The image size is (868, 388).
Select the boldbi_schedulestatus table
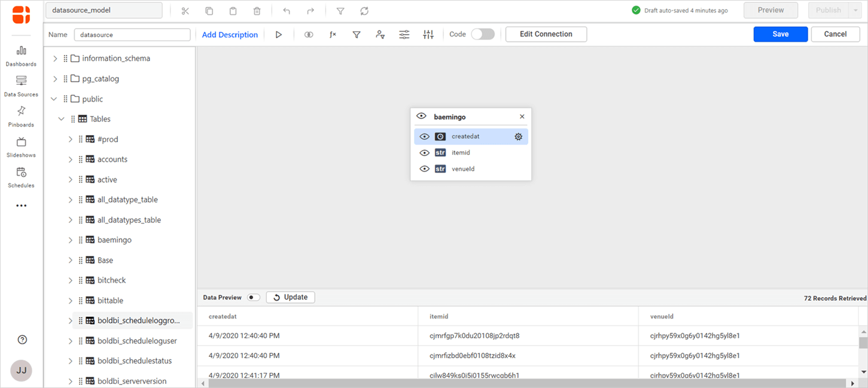135,361
